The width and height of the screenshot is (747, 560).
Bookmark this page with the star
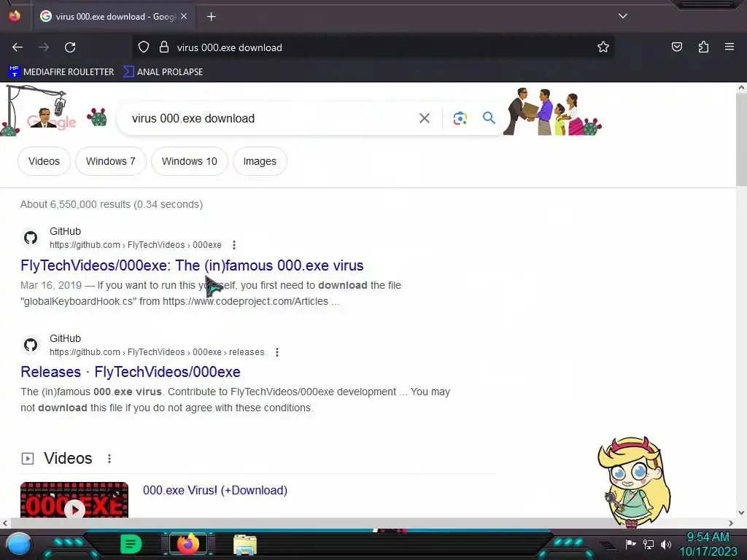tap(603, 47)
